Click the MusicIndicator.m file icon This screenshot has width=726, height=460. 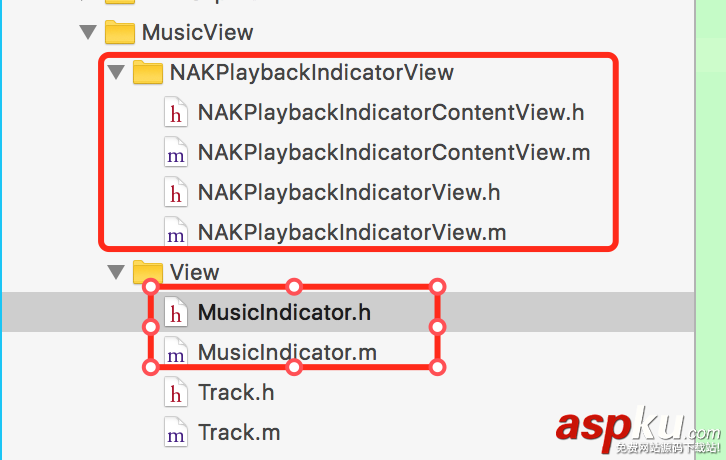click(x=176, y=353)
